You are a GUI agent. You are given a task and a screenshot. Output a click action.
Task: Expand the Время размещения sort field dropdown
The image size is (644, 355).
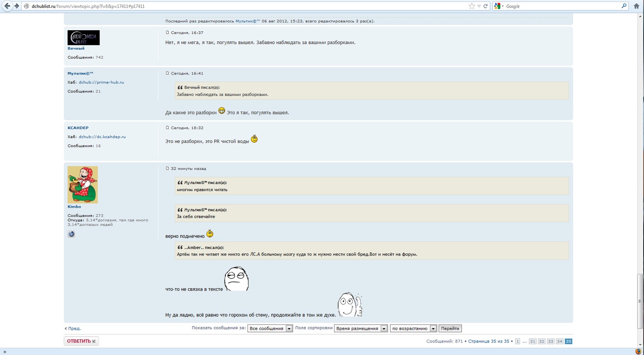point(361,328)
